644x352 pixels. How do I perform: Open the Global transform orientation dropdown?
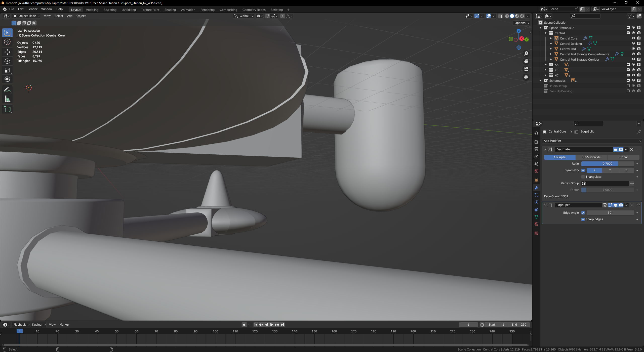click(x=244, y=16)
